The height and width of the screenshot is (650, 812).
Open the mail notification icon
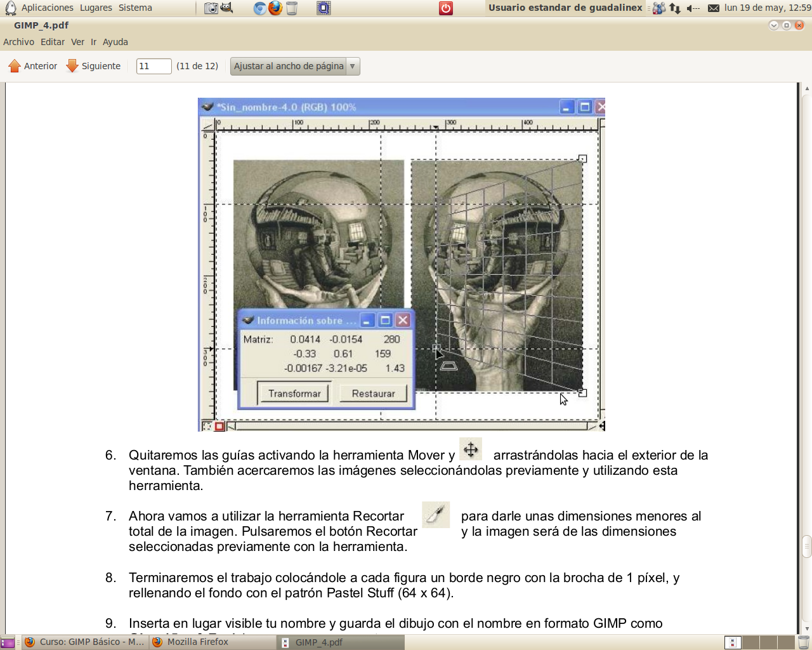click(714, 8)
